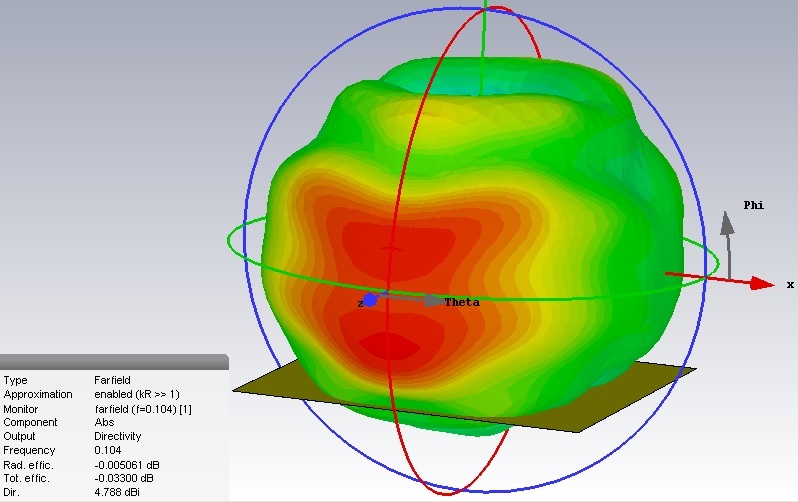This screenshot has width=798, height=502.
Task: Click the frequency value '0.104'
Action: [x=108, y=451]
